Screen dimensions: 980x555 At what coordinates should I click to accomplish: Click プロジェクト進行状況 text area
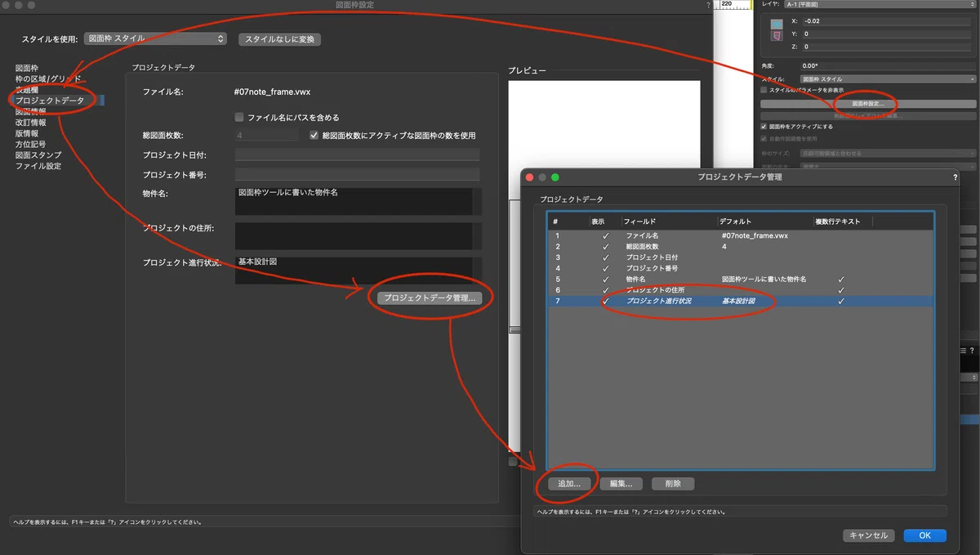(x=354, y=271)
